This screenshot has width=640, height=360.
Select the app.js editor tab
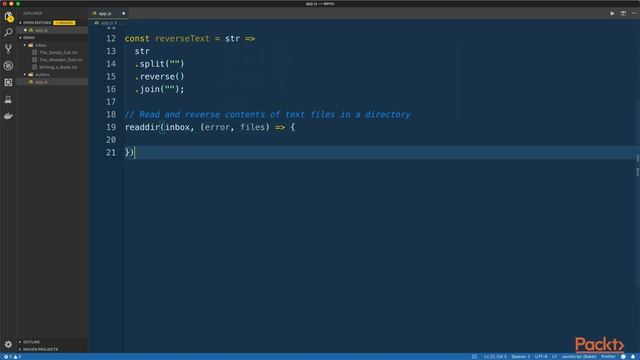click(109, 13)
